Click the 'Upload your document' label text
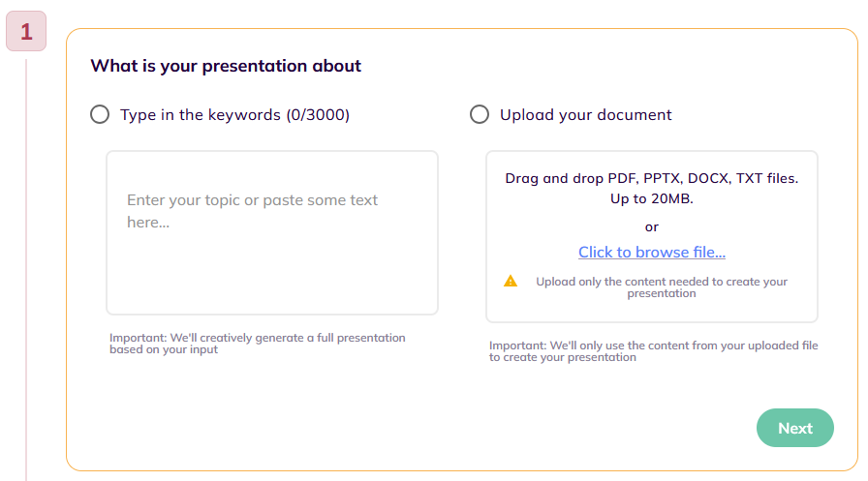Image resolution: width=868 pixels, height=481 pixels. [x=585, y=115]
